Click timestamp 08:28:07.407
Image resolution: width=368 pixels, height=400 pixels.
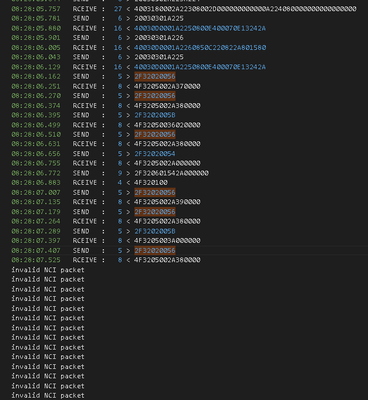(36, 250)
